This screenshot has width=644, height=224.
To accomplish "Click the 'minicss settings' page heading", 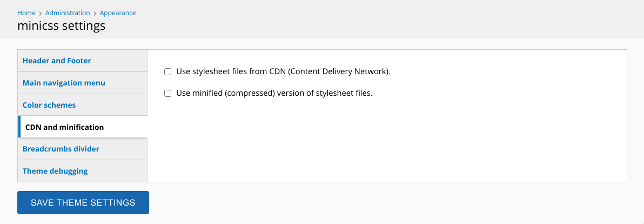I will (61, 26).
